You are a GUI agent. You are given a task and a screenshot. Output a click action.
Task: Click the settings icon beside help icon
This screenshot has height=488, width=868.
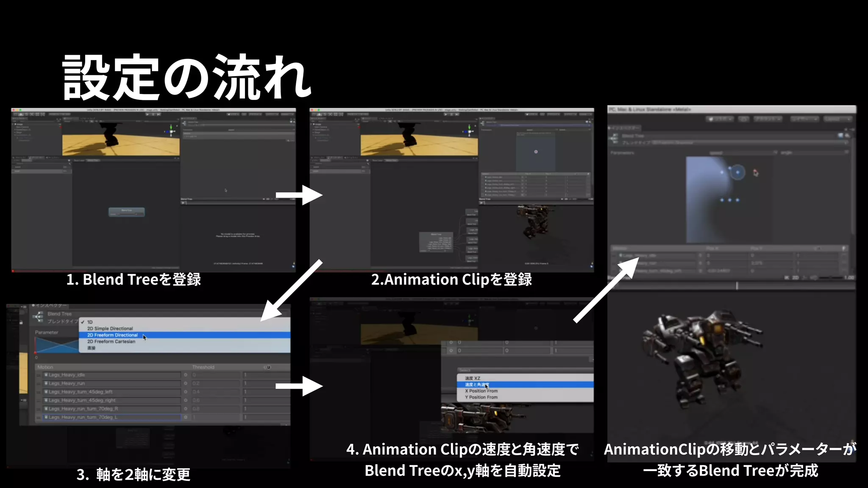point(847,136)
